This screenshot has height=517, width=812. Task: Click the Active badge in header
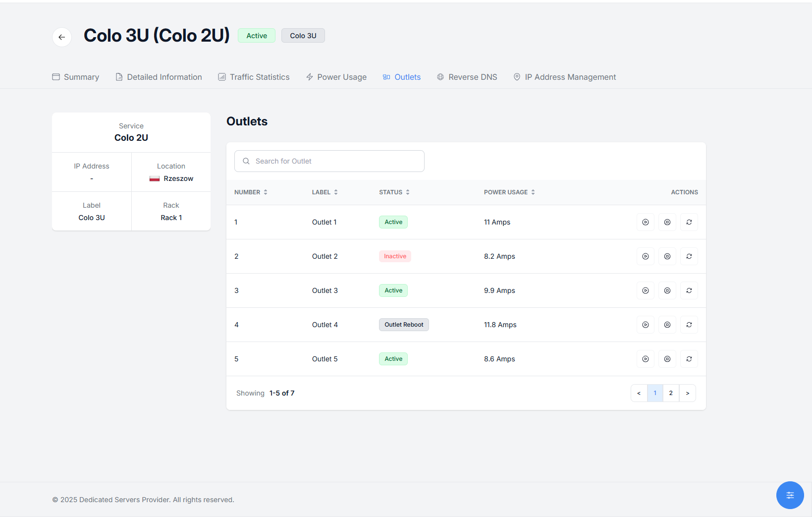tap(257, 36)
